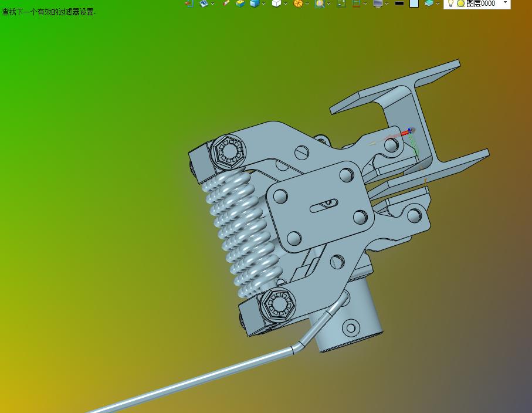Open the 图层0000 layer dropdown

point(505,3)
